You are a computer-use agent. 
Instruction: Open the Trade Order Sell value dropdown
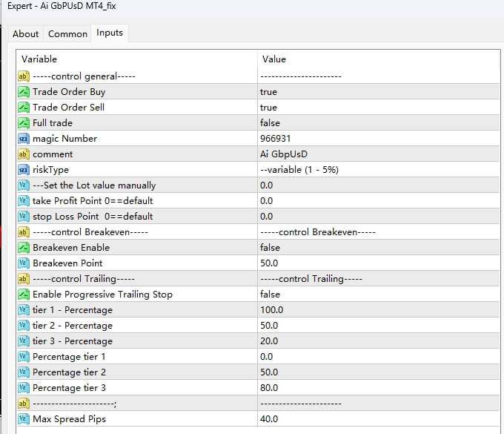point(268,108)
